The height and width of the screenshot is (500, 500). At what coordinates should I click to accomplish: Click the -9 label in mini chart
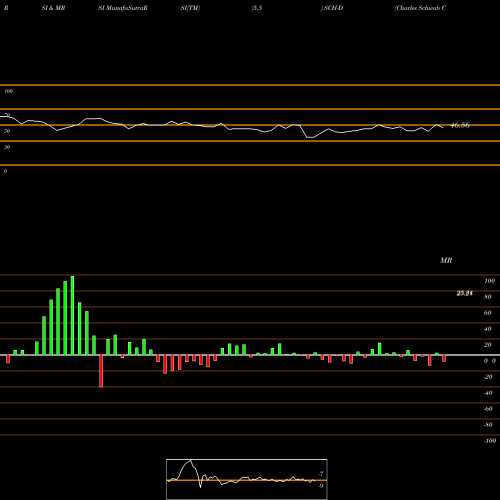coord(321,486)
